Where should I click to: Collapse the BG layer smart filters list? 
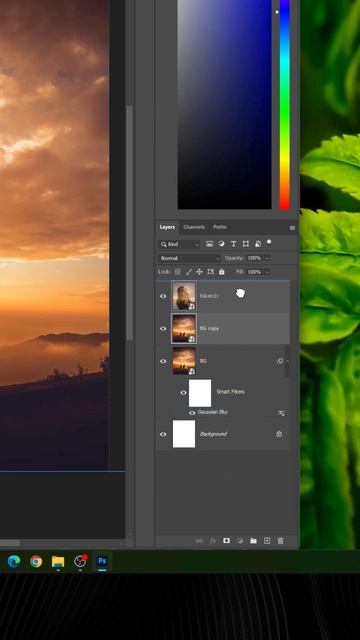287,361
